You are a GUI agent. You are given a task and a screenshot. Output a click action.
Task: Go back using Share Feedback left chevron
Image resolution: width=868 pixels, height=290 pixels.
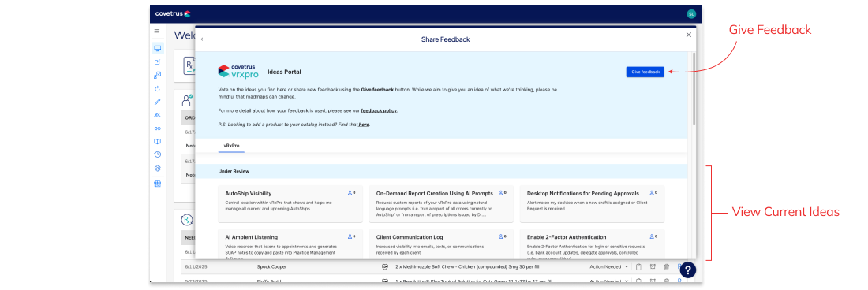(x=202, y=39)
